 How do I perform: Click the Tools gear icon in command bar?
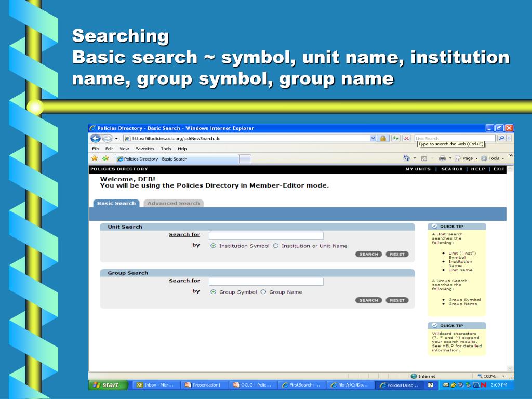[x=484, y=158]
